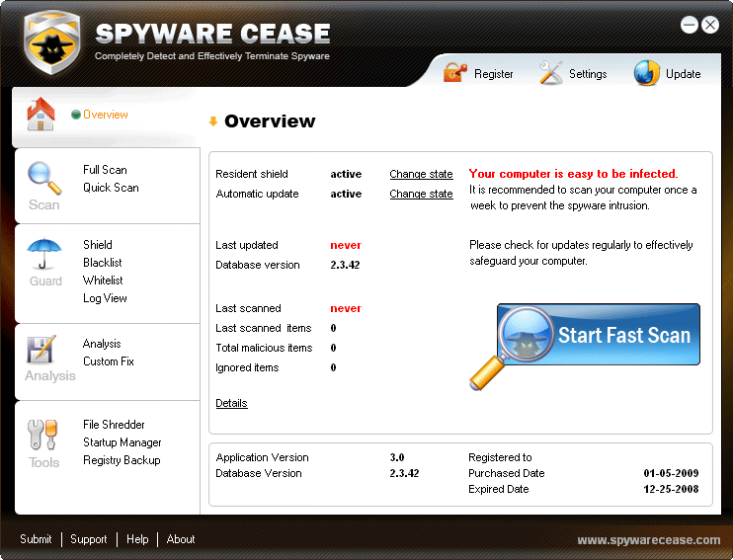This screenshot has width=733, height=560.
Task: Click the Spyware Cease shield logo
Action: (x=51, y=42)
